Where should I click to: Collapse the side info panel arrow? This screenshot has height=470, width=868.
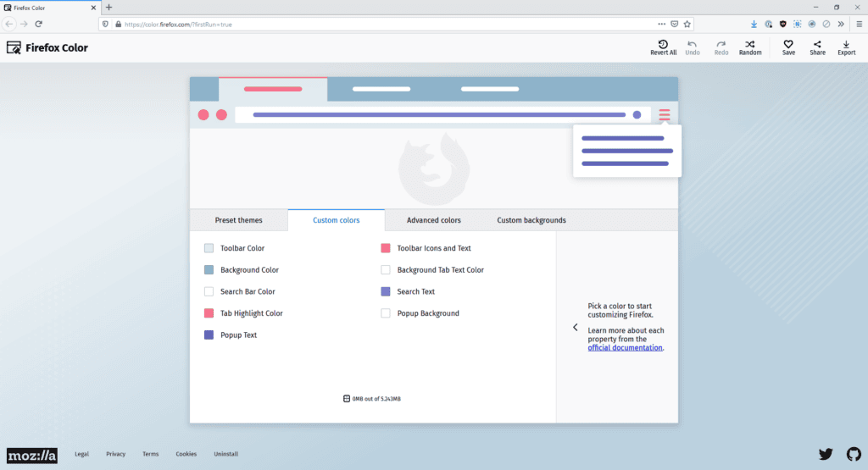pyautogui.click(x=576, y=328)
